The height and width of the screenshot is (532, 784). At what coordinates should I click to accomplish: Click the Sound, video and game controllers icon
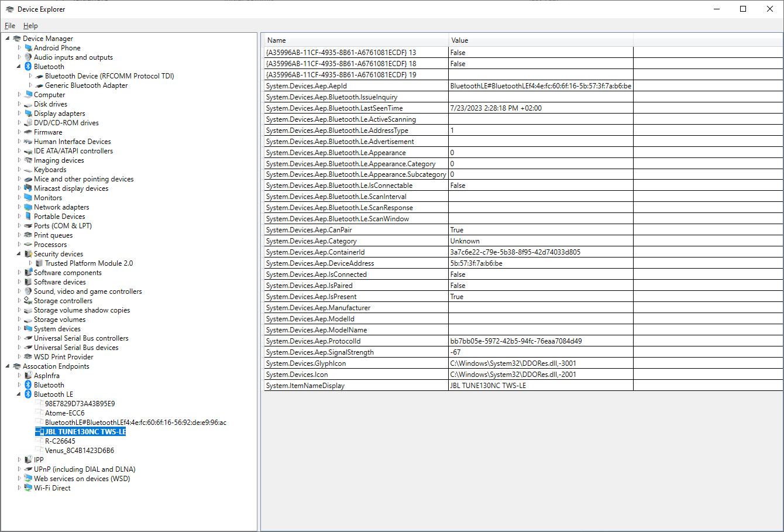pyautogui.click(x=28, y=291)
